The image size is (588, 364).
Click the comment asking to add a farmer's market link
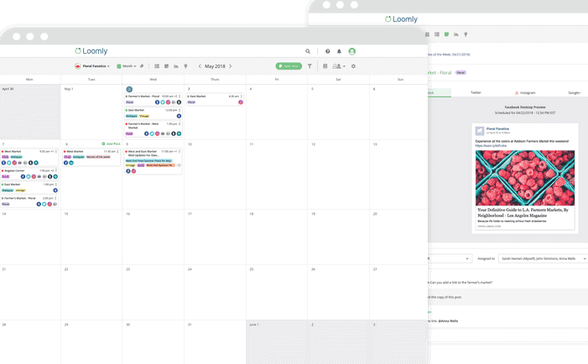[461, 283]
